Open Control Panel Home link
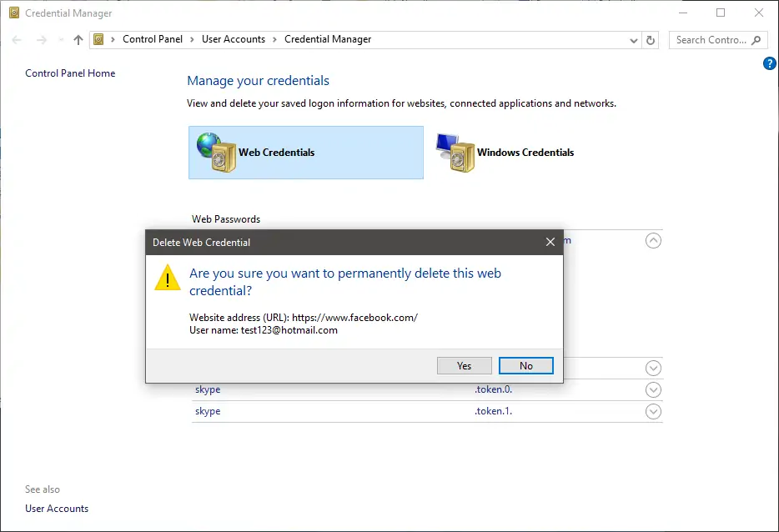779x532 pixels. pyautogui.click(x=70, y=73)
